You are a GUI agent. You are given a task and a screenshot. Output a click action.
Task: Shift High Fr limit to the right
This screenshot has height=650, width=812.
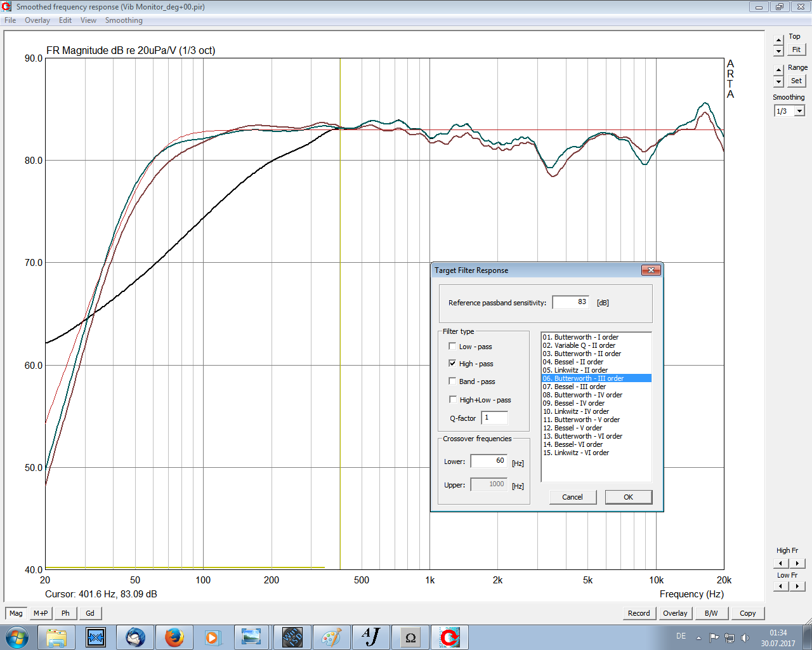click(797, 563)
